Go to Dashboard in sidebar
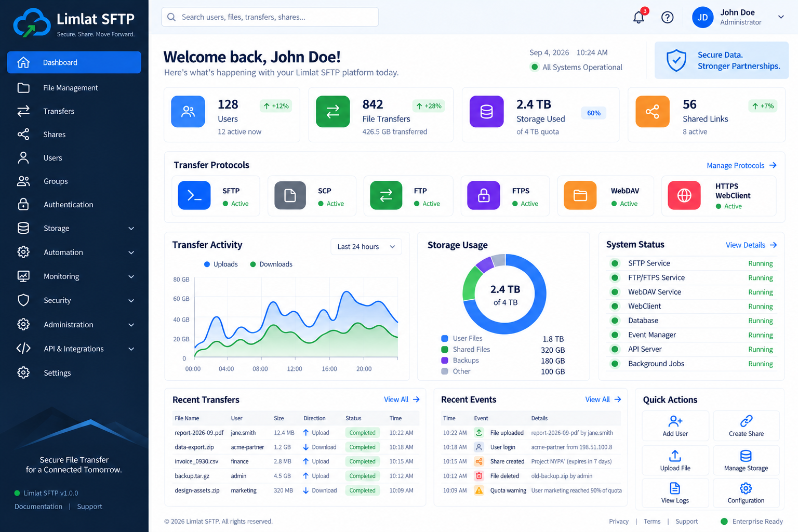 coord(74,62)
